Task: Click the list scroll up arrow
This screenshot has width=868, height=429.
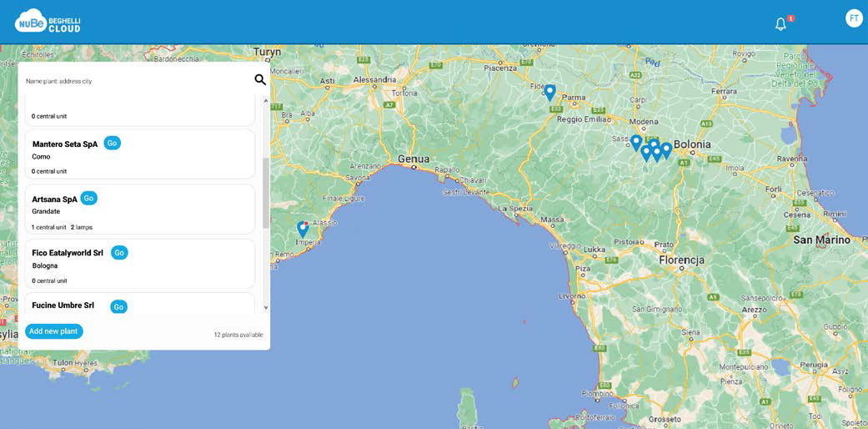Action: point(265,102)
